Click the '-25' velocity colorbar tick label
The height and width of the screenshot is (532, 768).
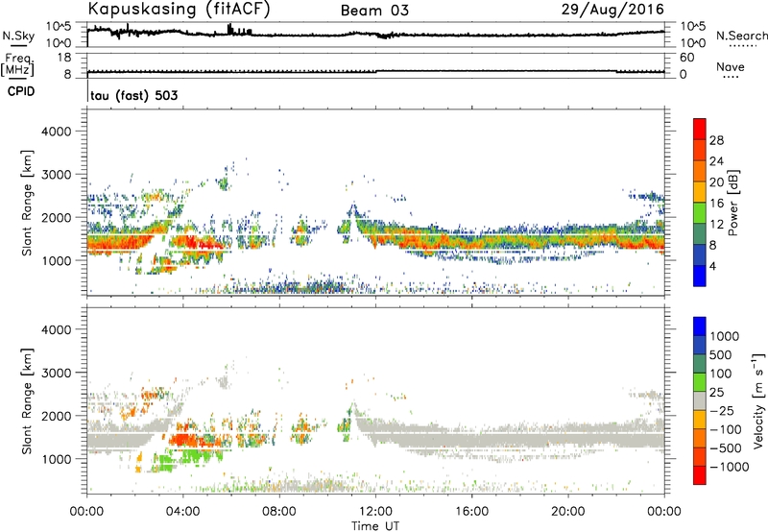pyautogui.click(x=722, y=411)
